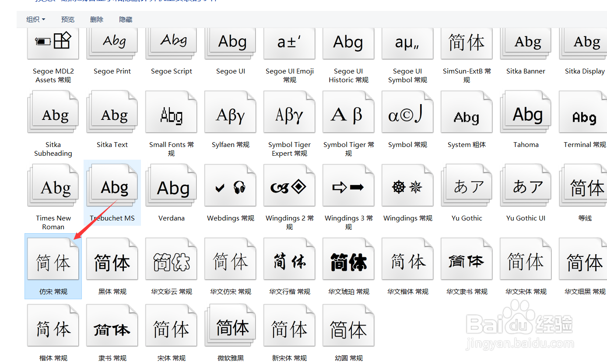Select the Sitka Subheading font icon
Viewport: 607px width, 364px height.
(x=53, y=111)
